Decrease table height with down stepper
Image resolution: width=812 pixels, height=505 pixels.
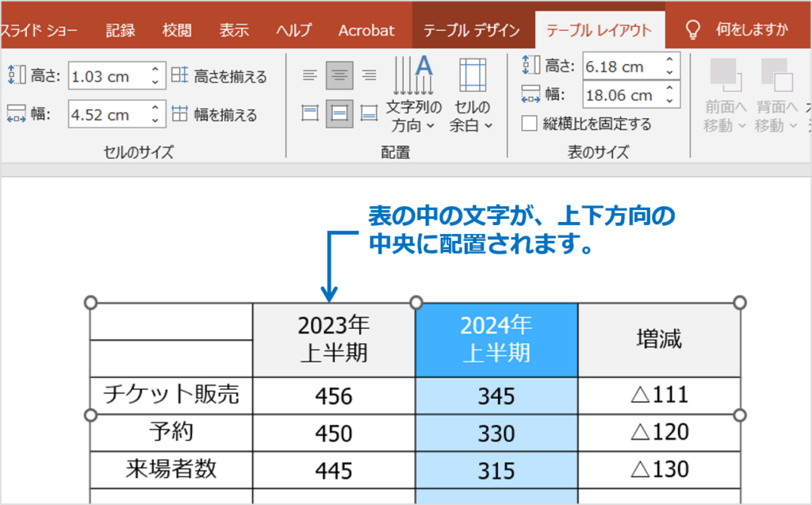669,72
